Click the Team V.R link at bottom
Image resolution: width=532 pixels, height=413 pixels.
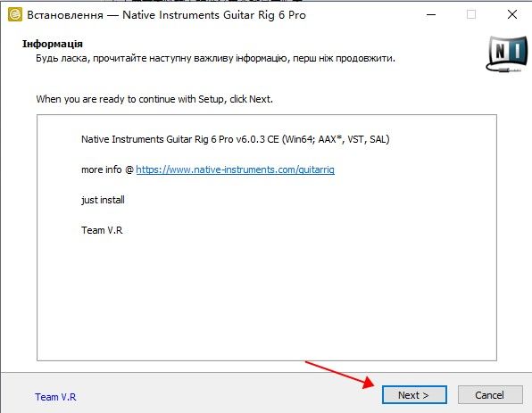pyautogui.click(x=55, y=397)
